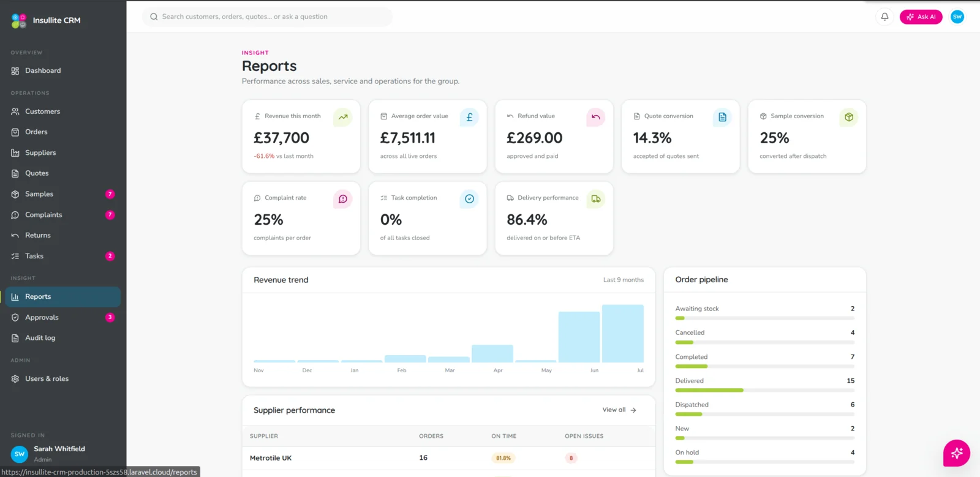Click the Jun bar in Revenue trend chart

pos(579,337)
